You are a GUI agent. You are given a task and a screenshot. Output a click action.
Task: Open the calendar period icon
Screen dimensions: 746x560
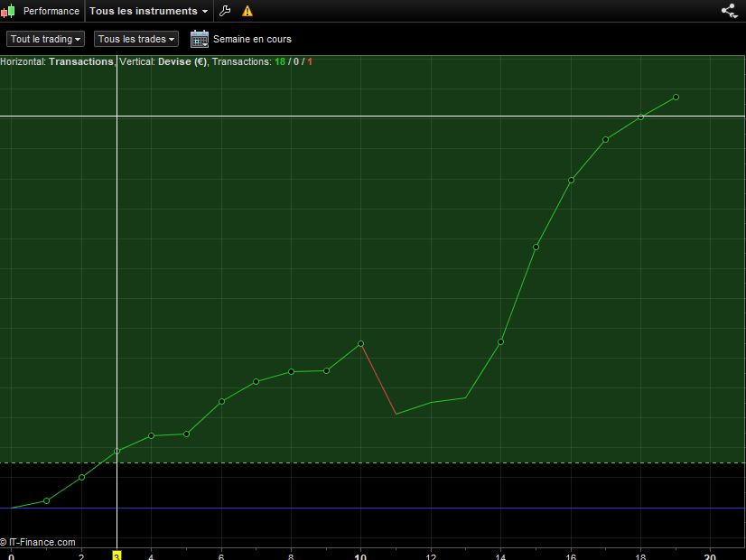(200, 39)
